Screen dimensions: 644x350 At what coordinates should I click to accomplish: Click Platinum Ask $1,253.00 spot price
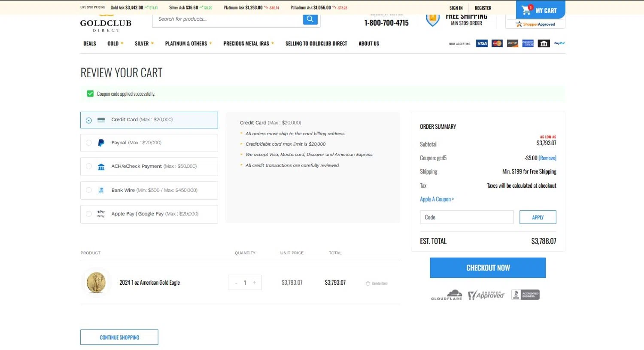pyautogui.click(x=243, y=8)
